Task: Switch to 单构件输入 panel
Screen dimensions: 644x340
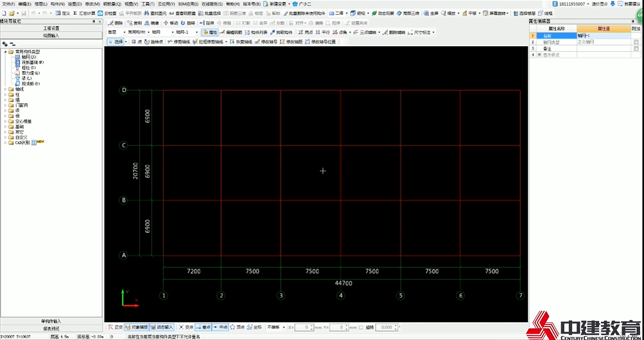Action: (51, 321)
